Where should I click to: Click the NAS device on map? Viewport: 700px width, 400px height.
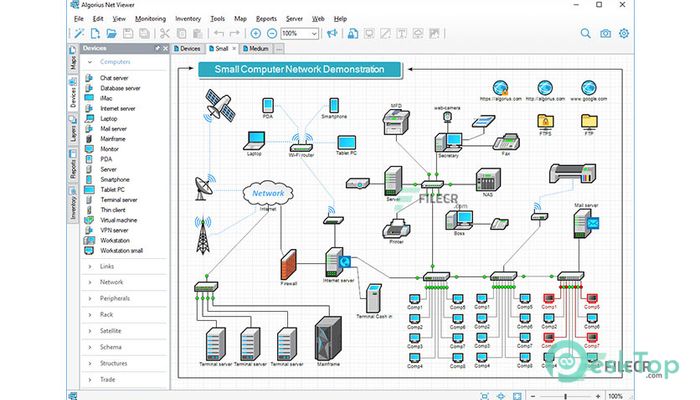[488, 180]
